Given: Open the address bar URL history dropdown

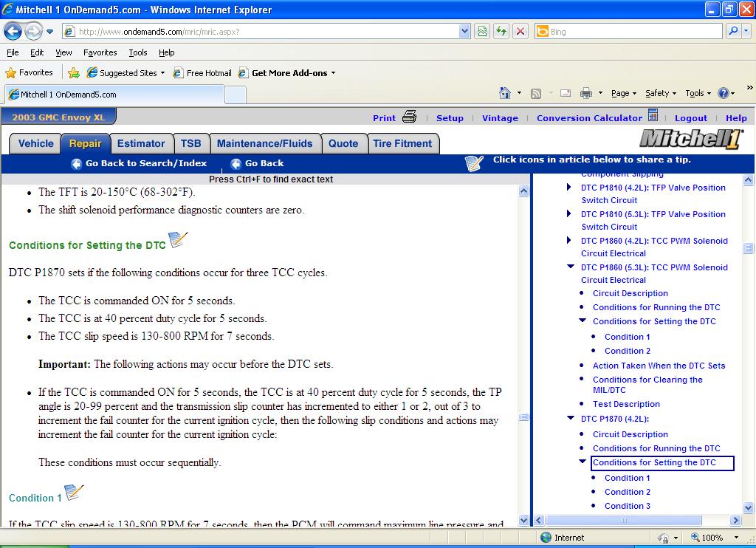Looking at the screenshot, I should click(464, 32).
